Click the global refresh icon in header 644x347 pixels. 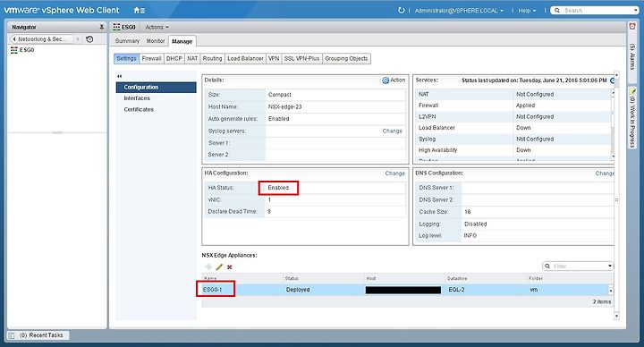pos(402,10)
